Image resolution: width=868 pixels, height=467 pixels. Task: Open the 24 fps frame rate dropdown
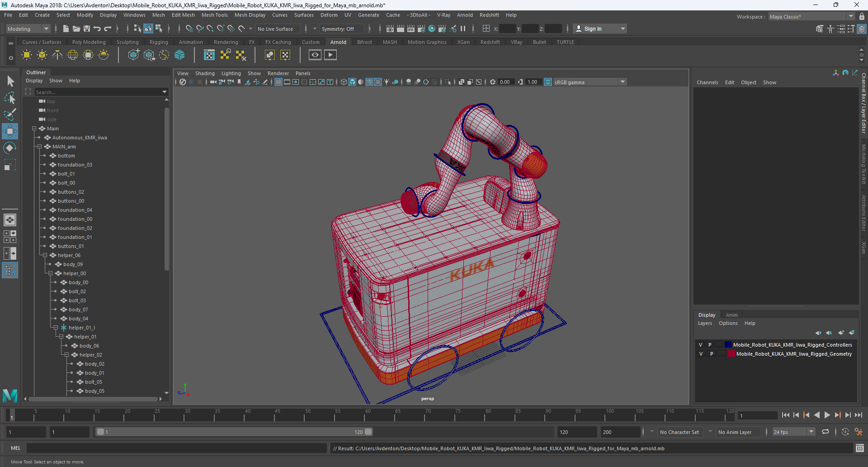pyautogui.click(x=793, y=432)
